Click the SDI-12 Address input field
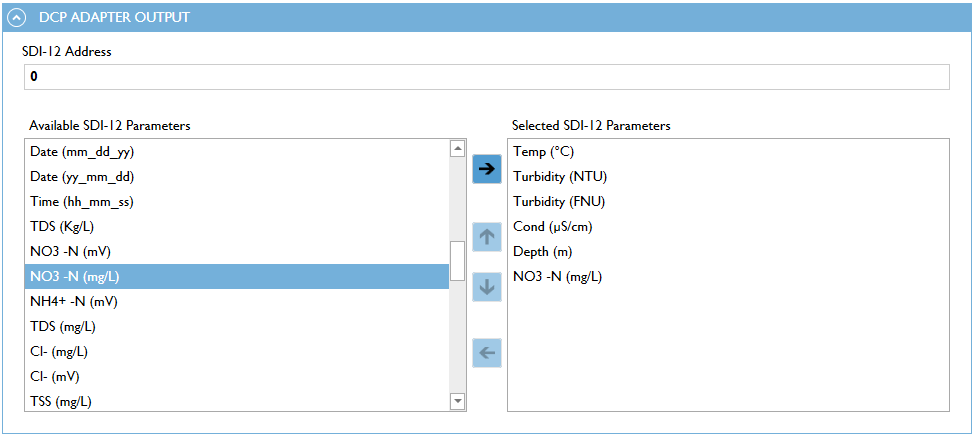 pyautogui.click(x=485, y=77)
